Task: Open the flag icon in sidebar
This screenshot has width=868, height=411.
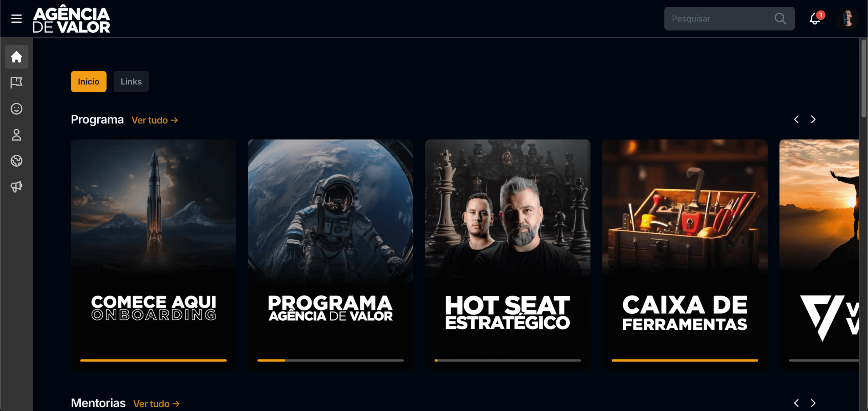Action: pos(16,82)
